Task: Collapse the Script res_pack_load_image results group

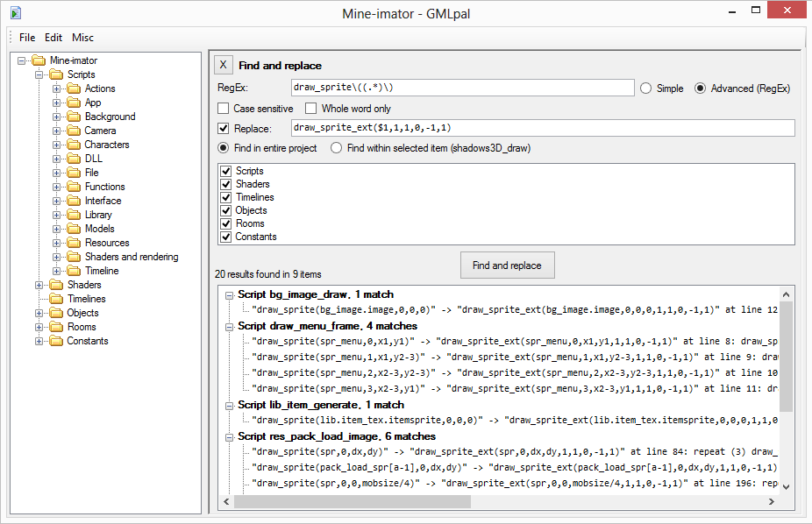Action: coord(229,437)
